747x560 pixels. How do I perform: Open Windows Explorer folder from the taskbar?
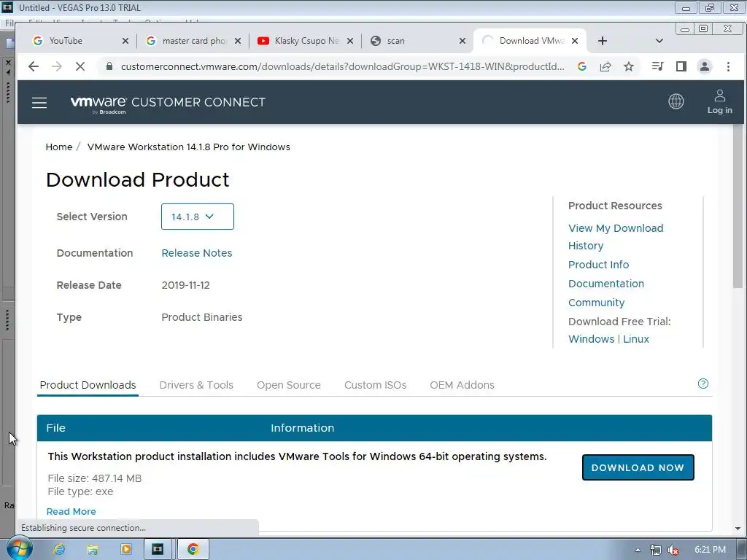point(93,549)
